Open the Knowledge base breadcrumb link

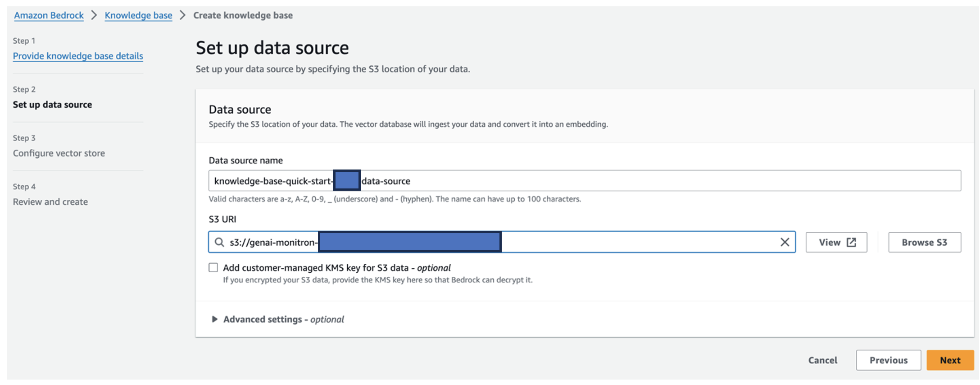[x=138, y=15]
